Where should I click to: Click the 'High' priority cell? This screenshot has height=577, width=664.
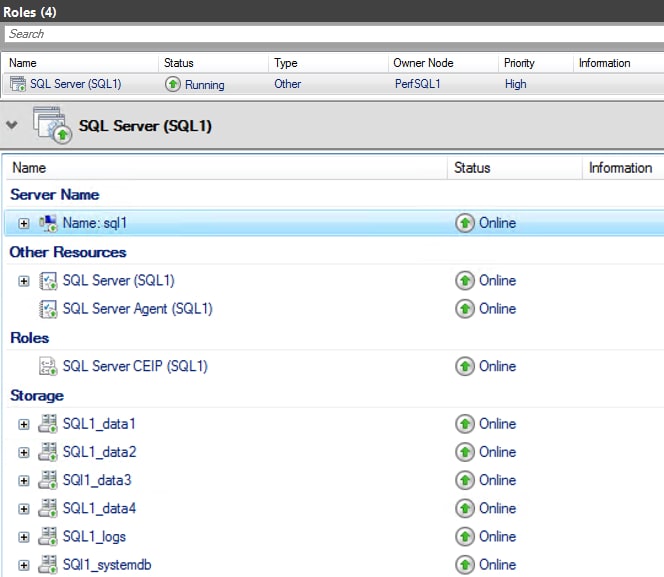tap(515, 84)
